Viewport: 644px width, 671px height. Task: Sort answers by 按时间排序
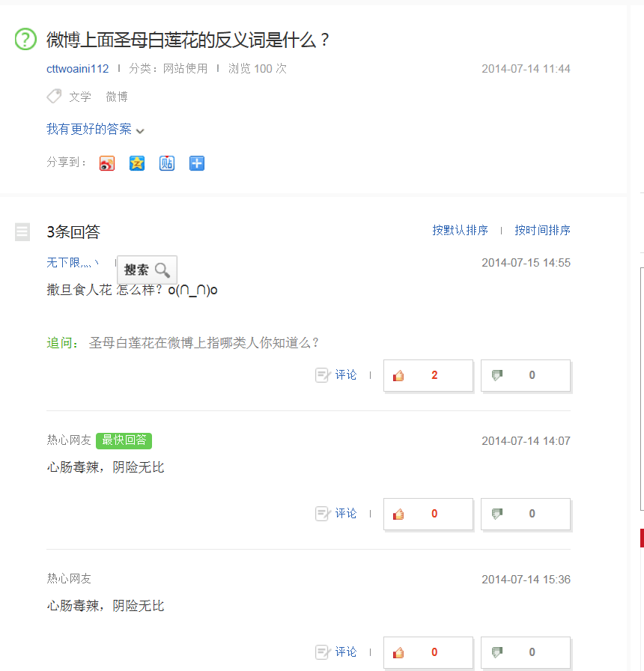(543, 230)
